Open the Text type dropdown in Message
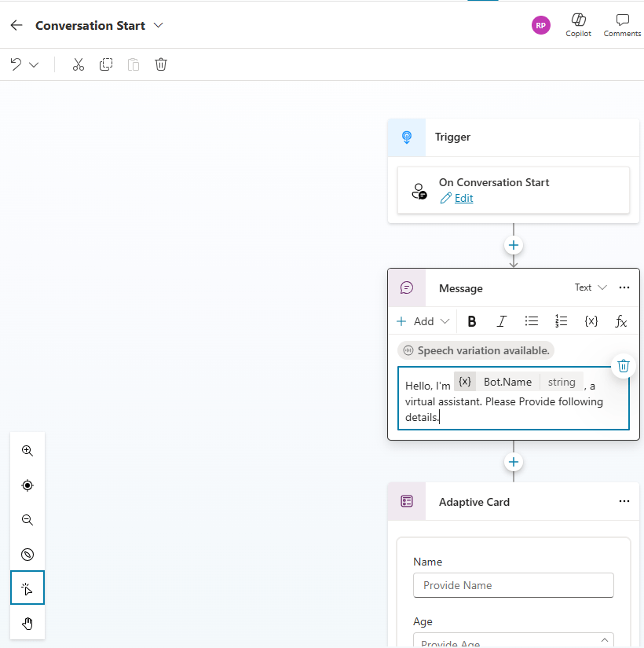 click(591, 287)
